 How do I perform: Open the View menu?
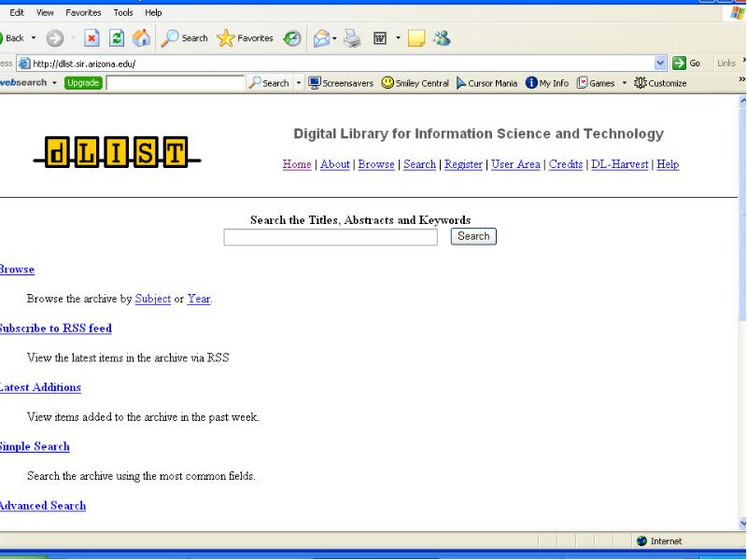pyautogui.click(x=45, y=12)
